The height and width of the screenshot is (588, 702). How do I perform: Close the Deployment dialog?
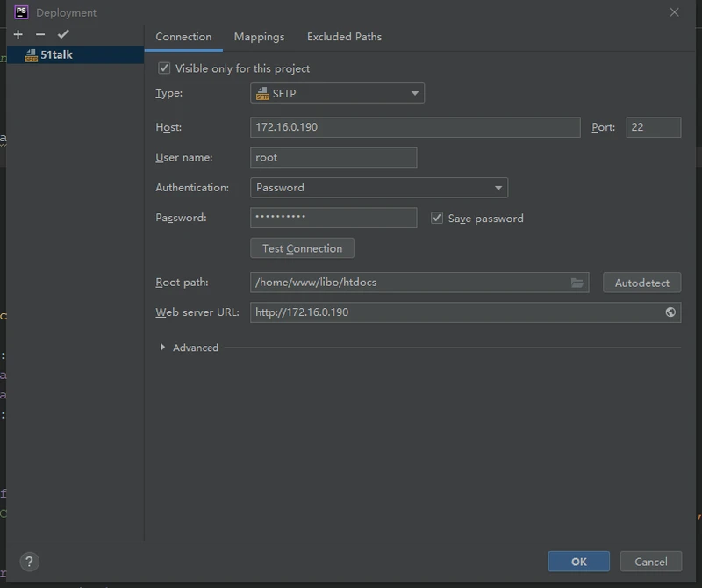[674, 12]
